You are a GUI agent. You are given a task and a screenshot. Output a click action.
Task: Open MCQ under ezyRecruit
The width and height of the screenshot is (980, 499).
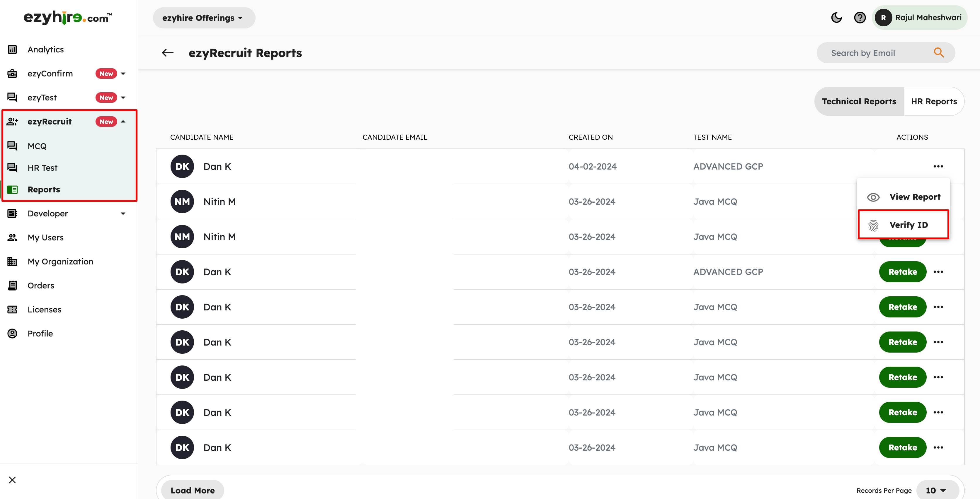tap(37, 146)
